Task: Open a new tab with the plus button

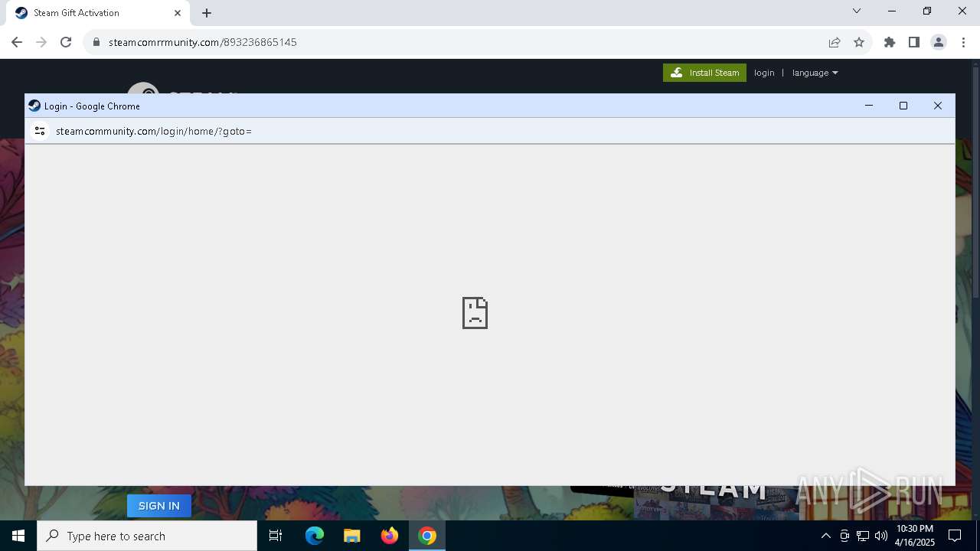Action: pos(207,13)
